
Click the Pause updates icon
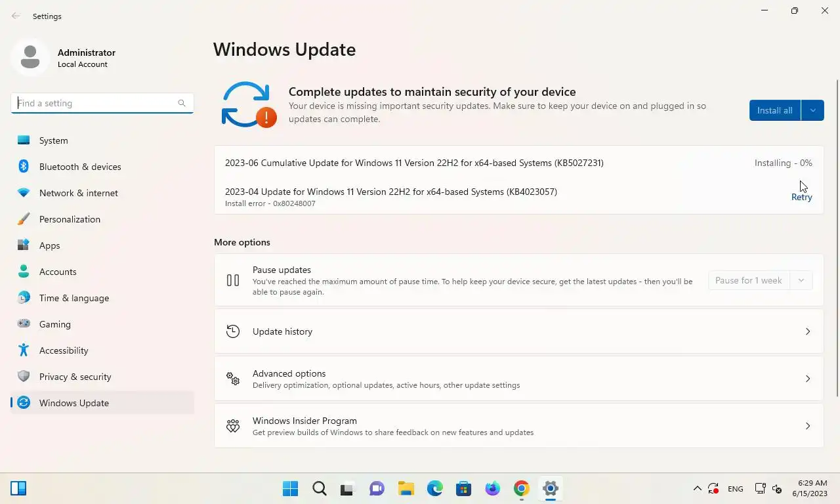tap(233, 280)
